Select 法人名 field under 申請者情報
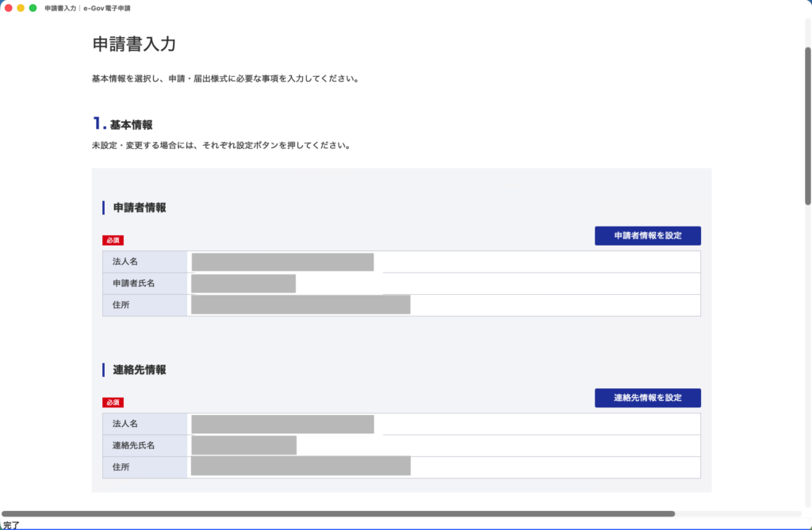Screen dimensions: 812x530 pyautogui.click(x=444, y=262)
